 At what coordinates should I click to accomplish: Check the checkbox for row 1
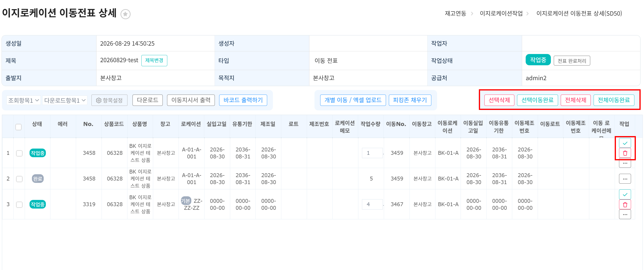(x=19, y=153)
